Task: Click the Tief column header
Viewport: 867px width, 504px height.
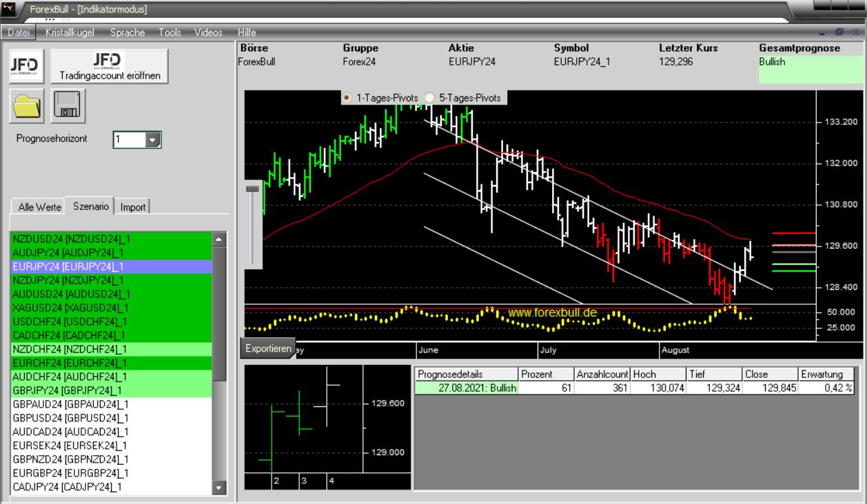Action: click(715, 375)
